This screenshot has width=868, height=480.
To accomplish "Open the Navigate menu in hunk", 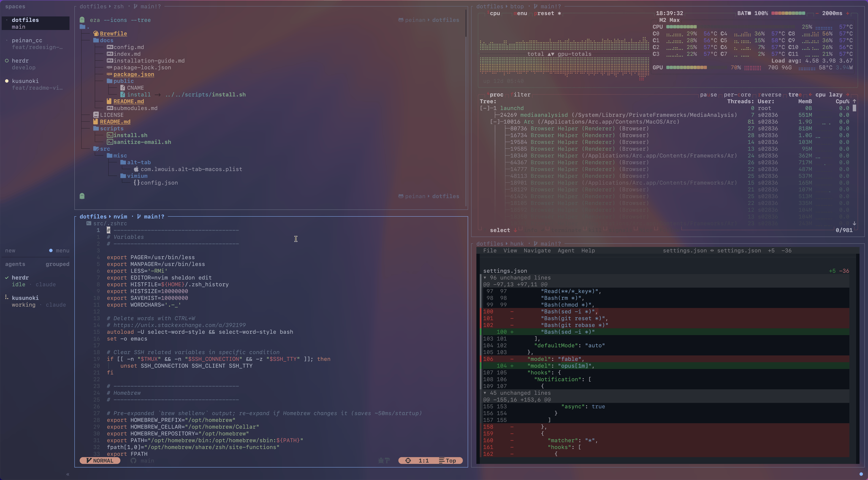I will click(537, 251).
